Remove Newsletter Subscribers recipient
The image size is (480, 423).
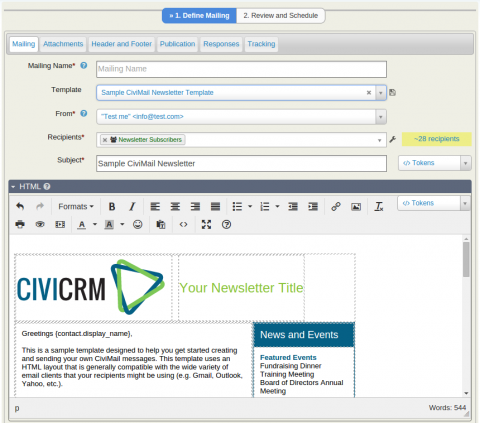pyautogui.click(x=105, y=140)
